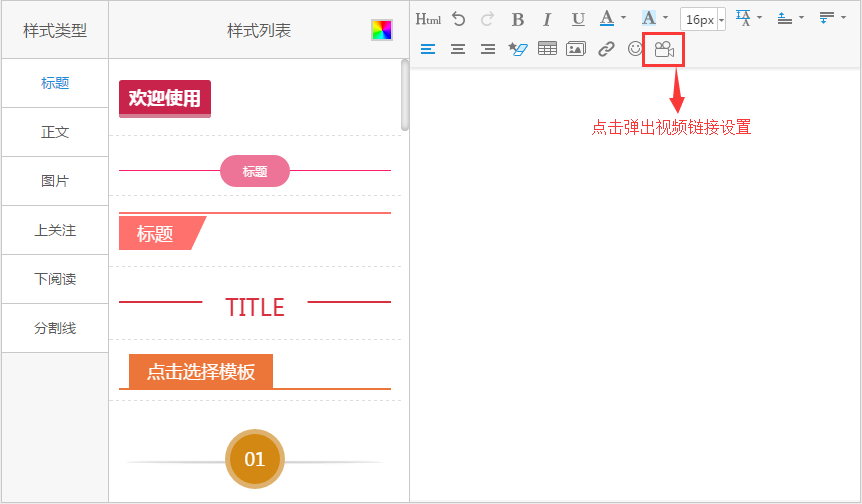
Task: Open the insert image tool
Action: [x=575, y=48]
